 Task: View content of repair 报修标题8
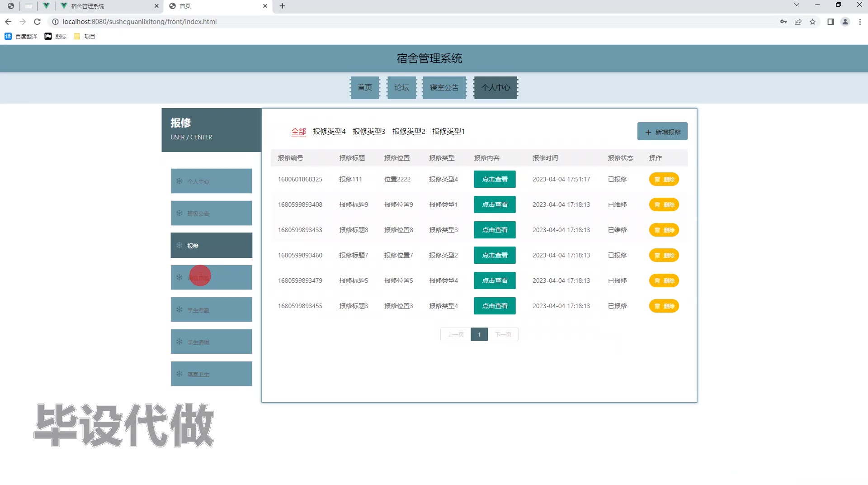(495, 230)
